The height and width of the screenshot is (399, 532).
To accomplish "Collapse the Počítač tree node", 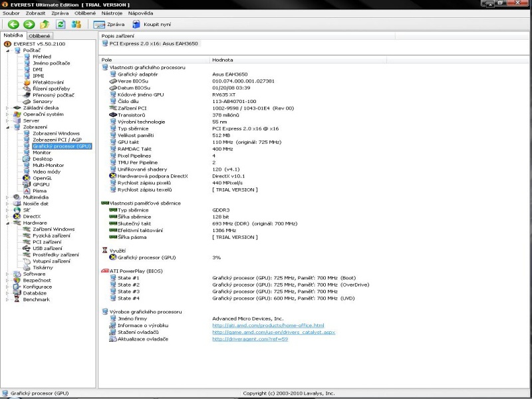I will [x=7, y=51].
